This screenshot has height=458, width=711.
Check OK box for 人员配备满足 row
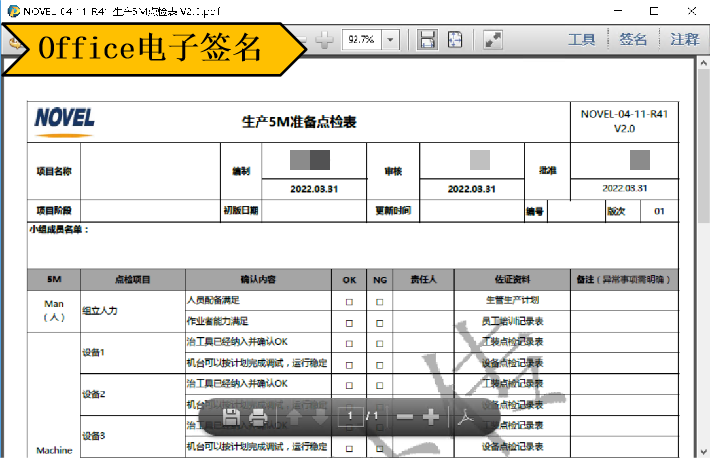coord(349,301)
